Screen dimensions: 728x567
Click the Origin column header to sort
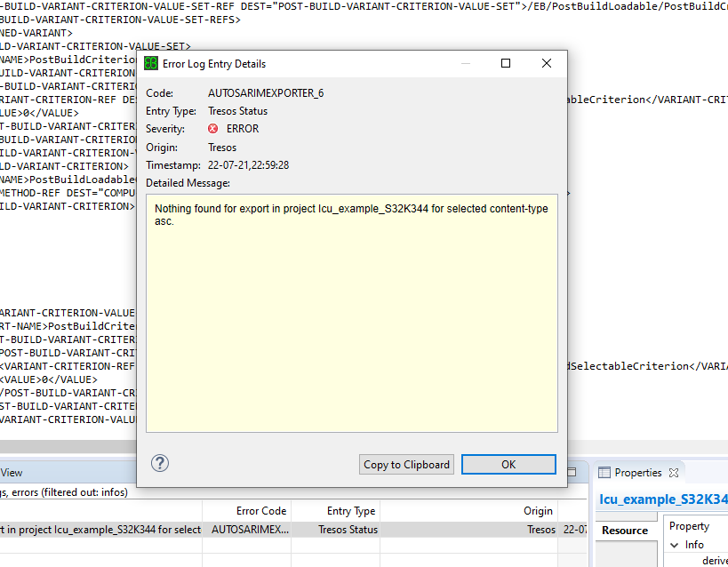(x=537, y=510)
